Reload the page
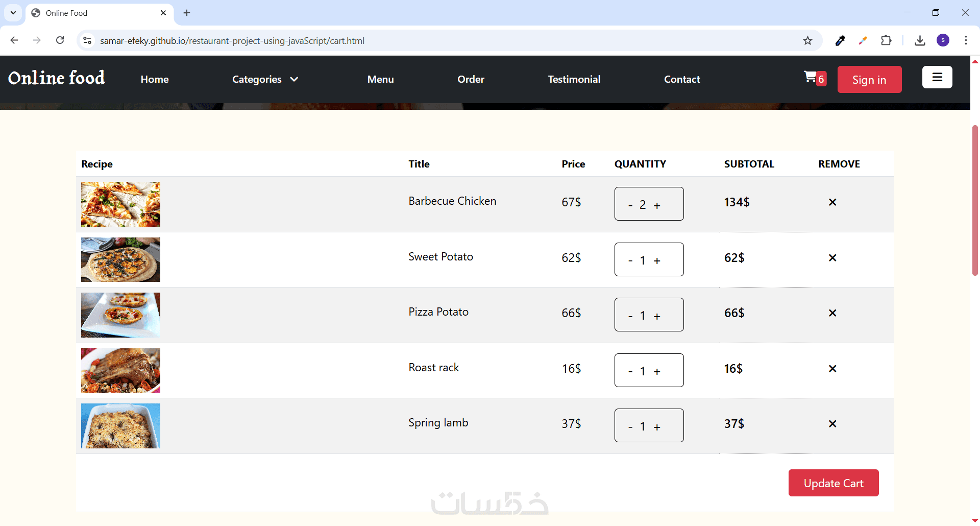 click(x=60, y=40)
